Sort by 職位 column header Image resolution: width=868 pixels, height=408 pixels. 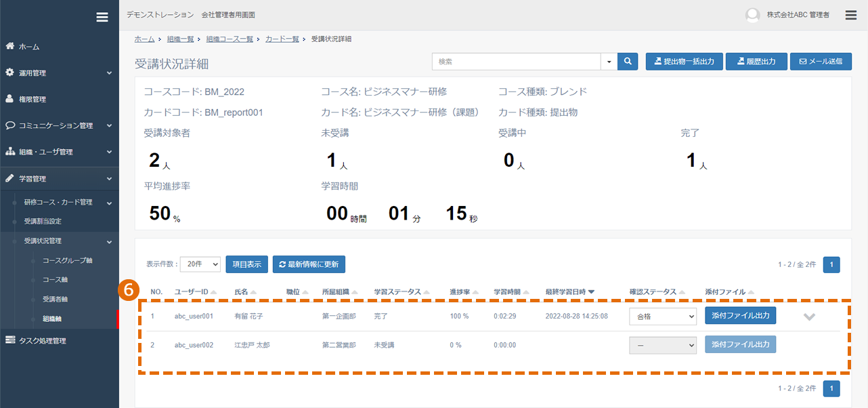(297, 292)
